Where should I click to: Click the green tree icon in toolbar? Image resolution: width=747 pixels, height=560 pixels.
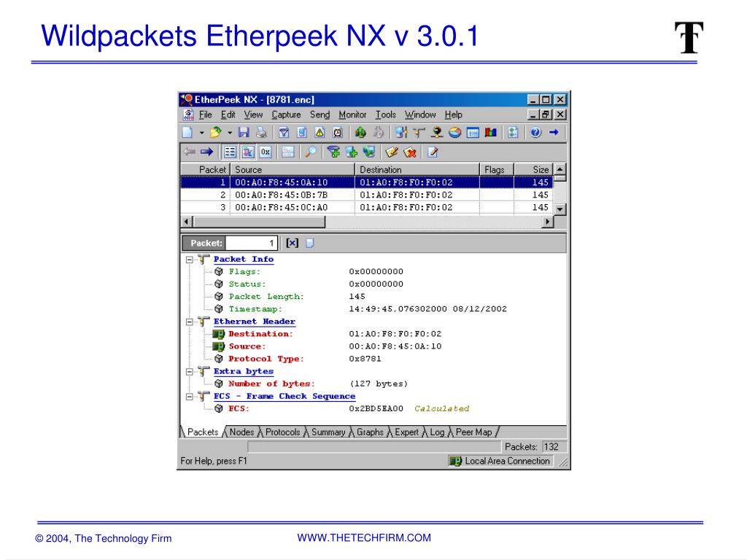pos(360,133)
